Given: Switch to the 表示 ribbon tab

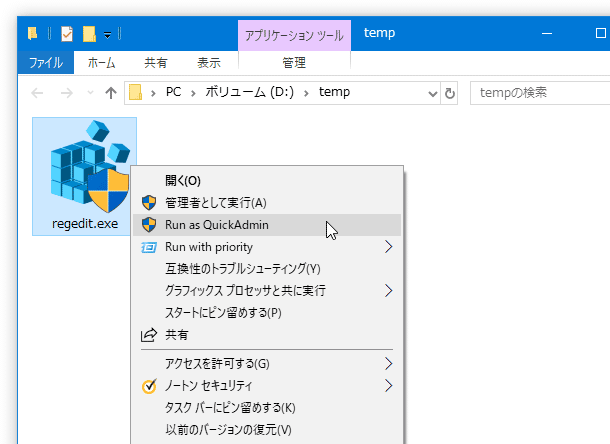Looking at the screenshot, I should (209, 63).
